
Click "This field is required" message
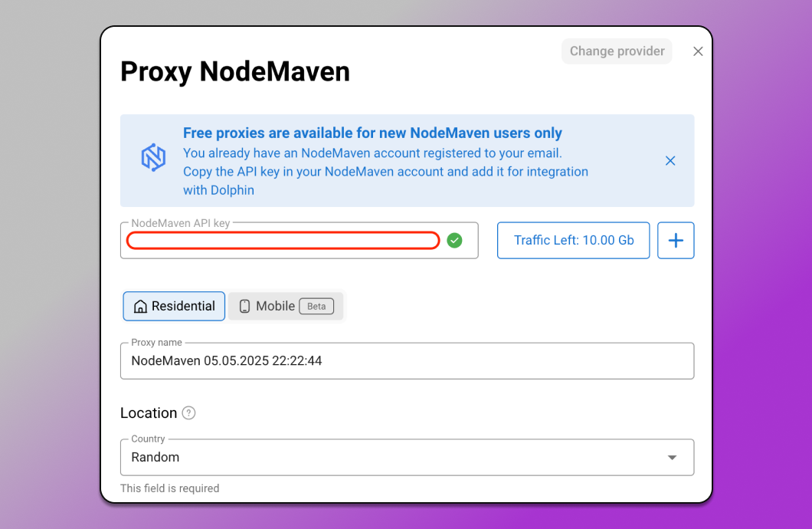[170, 488]
